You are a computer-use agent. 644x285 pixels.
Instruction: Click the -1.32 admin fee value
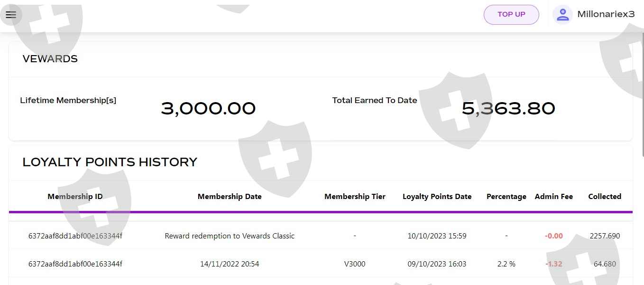point(553,264)
